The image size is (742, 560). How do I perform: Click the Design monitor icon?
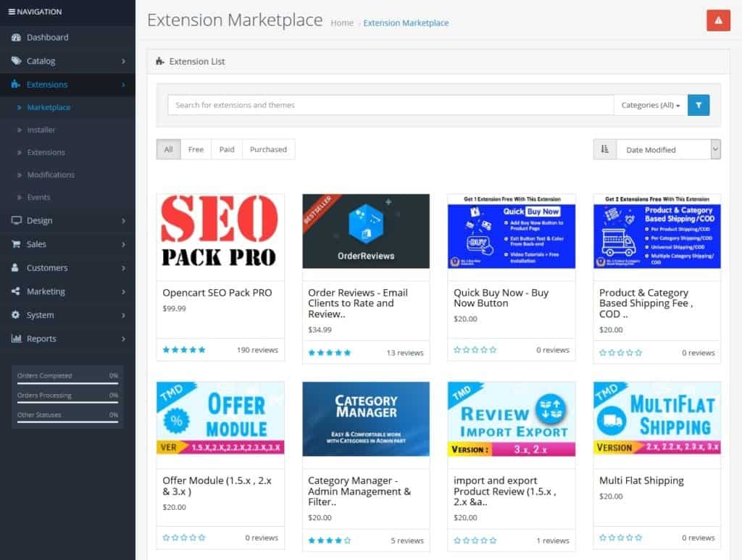[16, 220]
